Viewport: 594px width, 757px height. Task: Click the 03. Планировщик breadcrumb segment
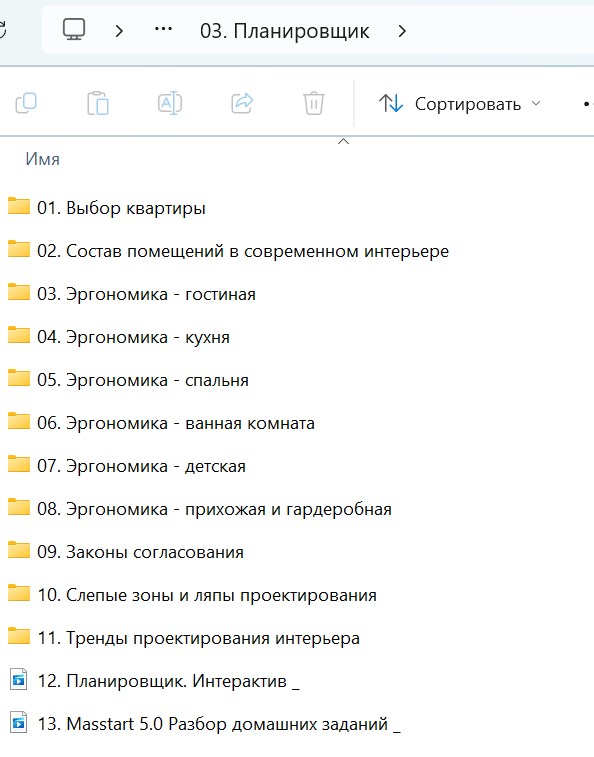click(284, 31)
